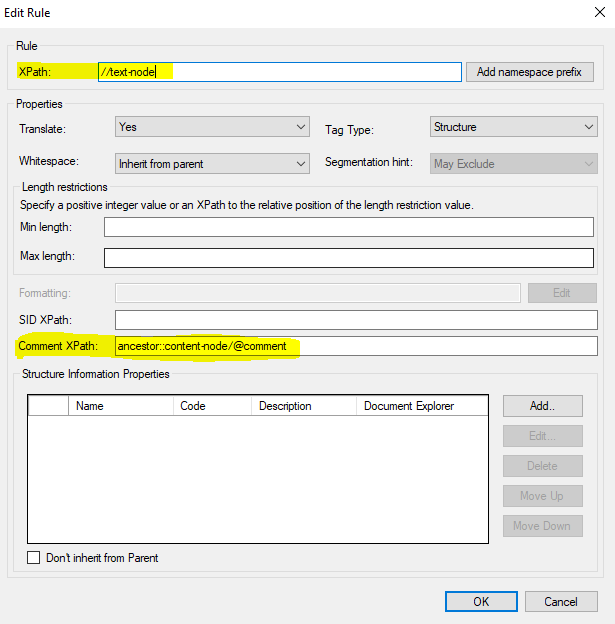Click the Min length field
This screenshot has width=615, height=624.
tap(350, 227)
